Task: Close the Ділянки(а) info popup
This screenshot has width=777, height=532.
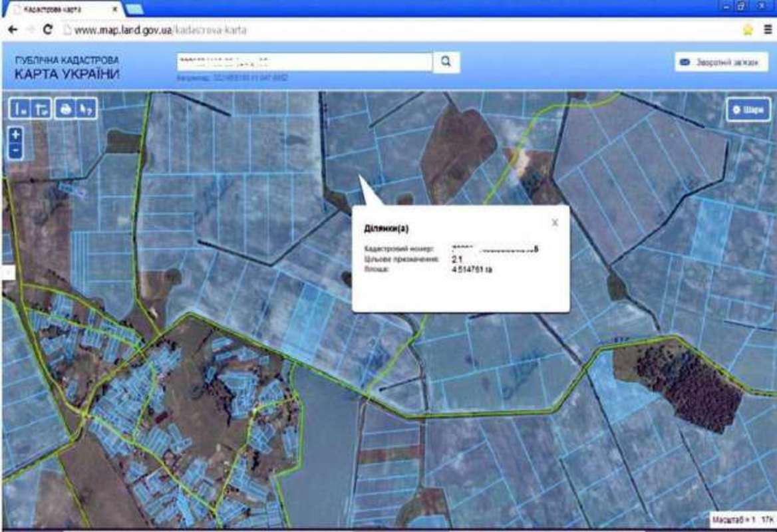Action: click(555, 223)
